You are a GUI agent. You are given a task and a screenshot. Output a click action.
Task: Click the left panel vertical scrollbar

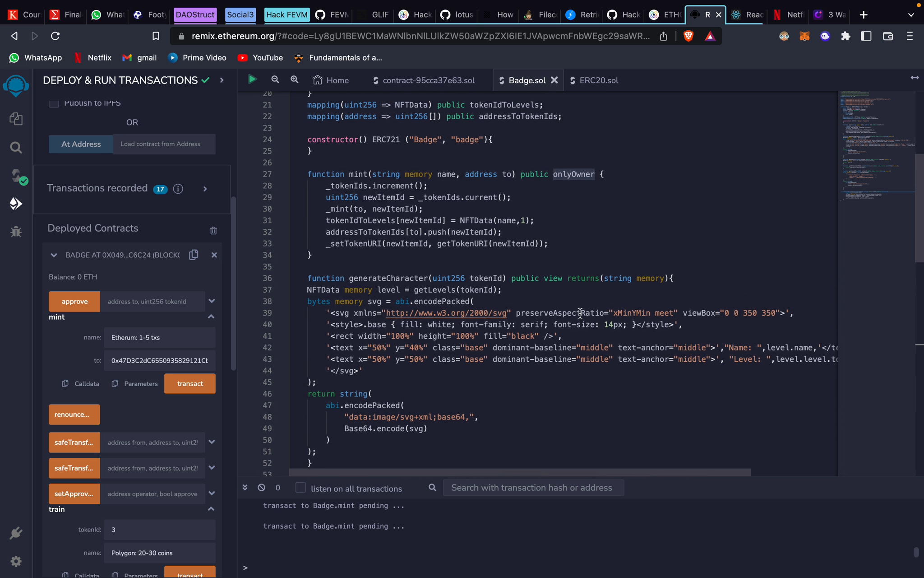[233, 284]
